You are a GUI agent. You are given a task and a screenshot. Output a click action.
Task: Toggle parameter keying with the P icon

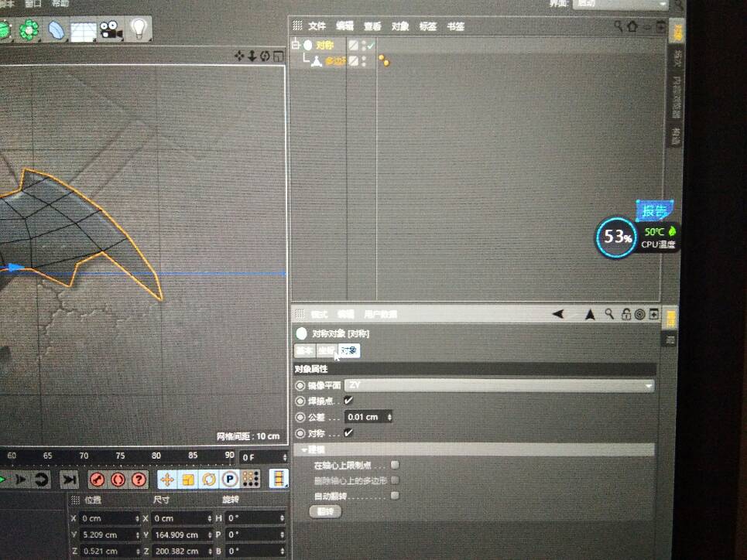pyautogui.click(x=230, y=479)
